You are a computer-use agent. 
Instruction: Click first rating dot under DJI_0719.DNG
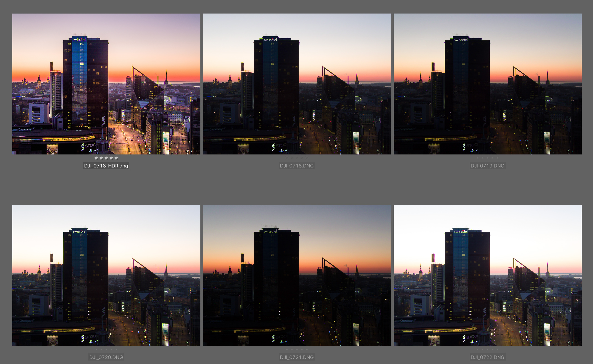(477, 158)
